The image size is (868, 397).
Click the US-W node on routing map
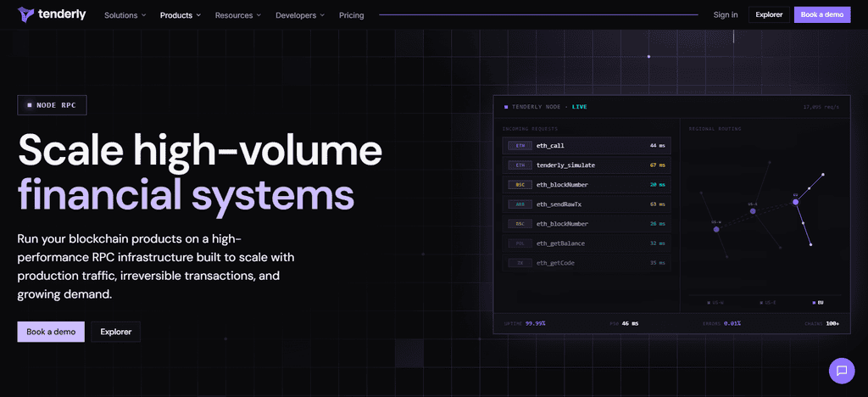715,229
